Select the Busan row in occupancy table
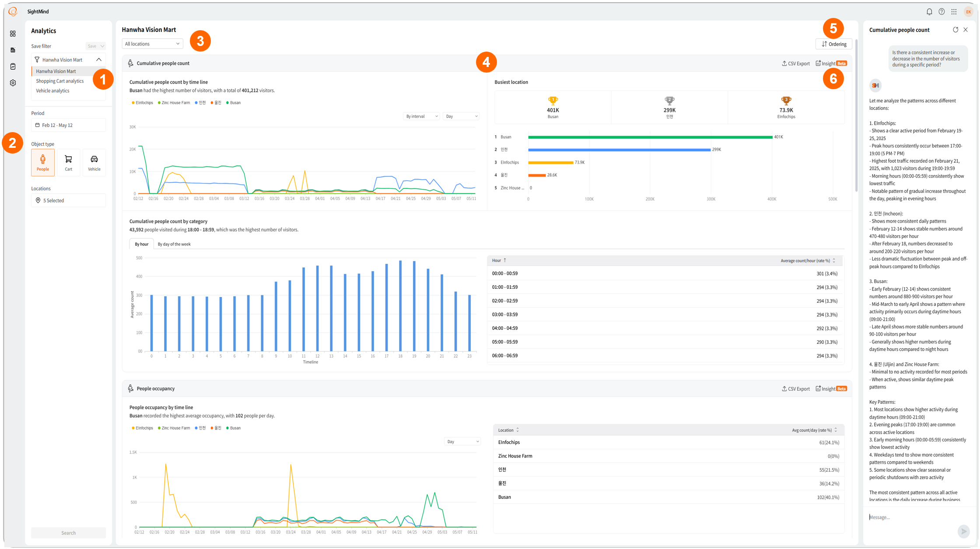The height and width of the screenshot is (549, 980). click(x=668, y=497)
